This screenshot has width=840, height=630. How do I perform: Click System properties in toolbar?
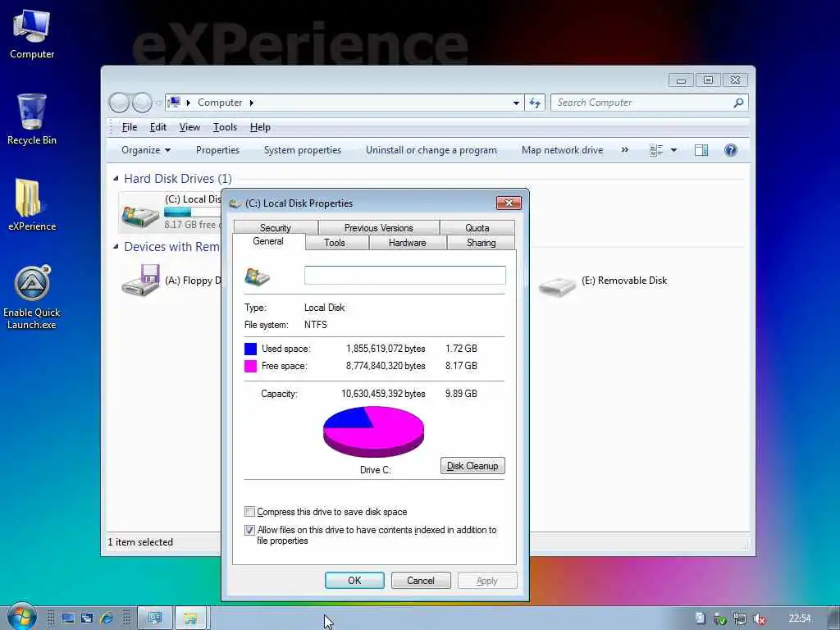pos(302,150)
